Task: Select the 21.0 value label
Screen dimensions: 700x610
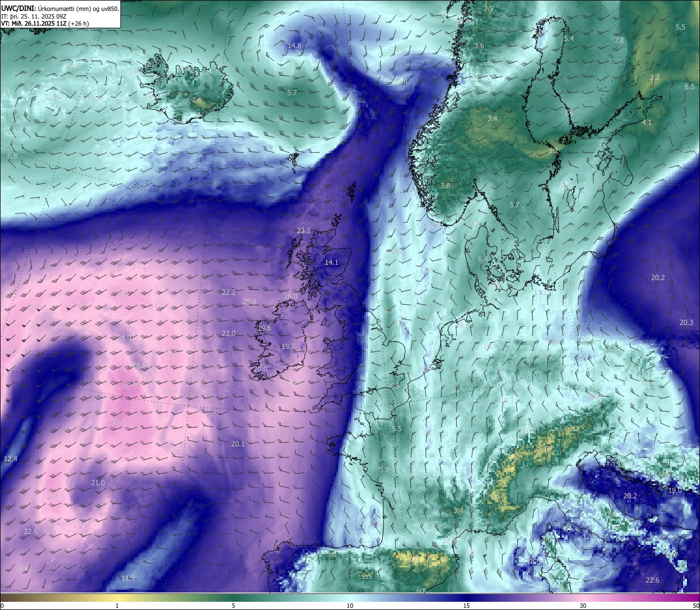Action: click(x=98, y=483)
